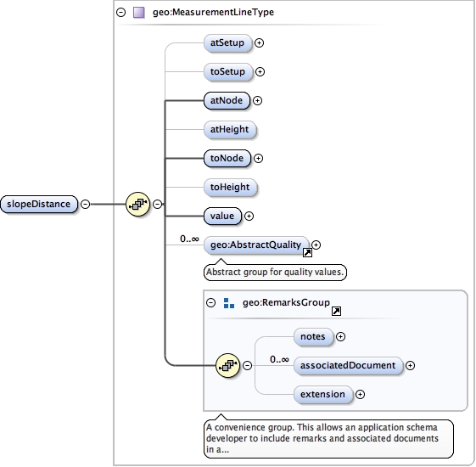Expand the associatedDocument element
The image size is (476, 467).
410,365
